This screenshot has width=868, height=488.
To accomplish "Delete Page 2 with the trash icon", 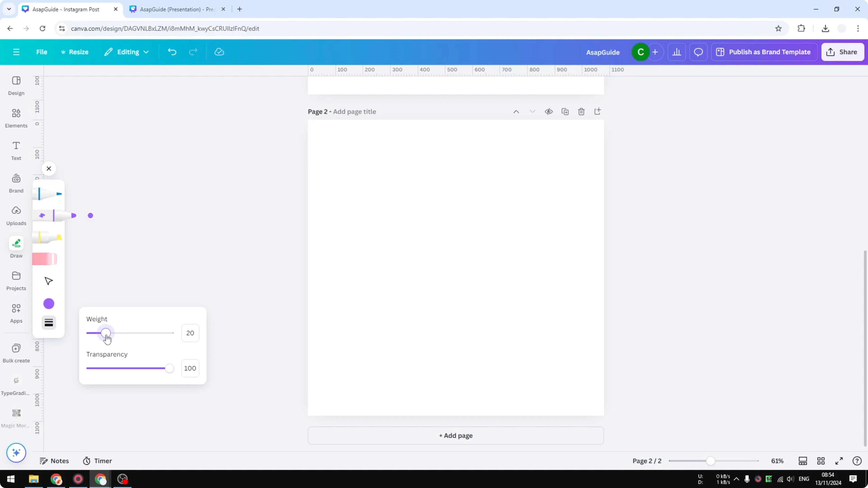I will (x=581, y=112).
